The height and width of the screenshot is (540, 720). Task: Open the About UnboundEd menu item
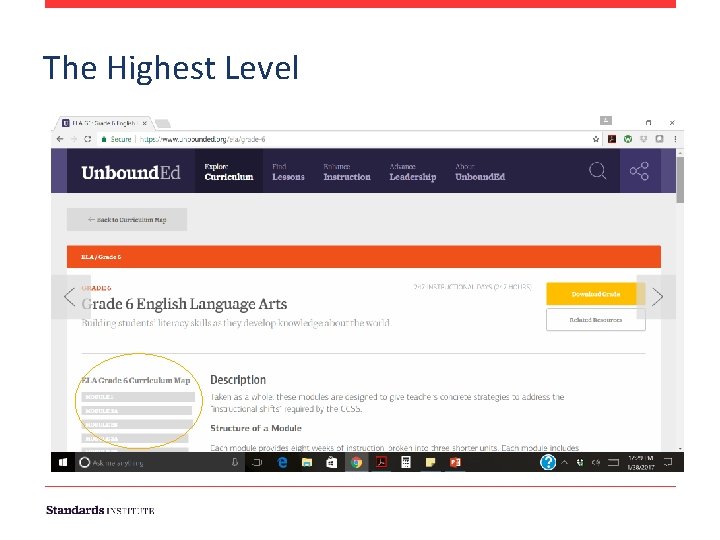480,172
